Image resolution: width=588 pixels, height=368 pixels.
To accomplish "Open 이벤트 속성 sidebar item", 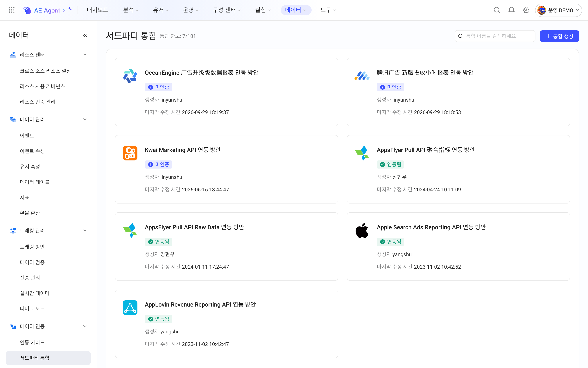I will click(32, 151).
